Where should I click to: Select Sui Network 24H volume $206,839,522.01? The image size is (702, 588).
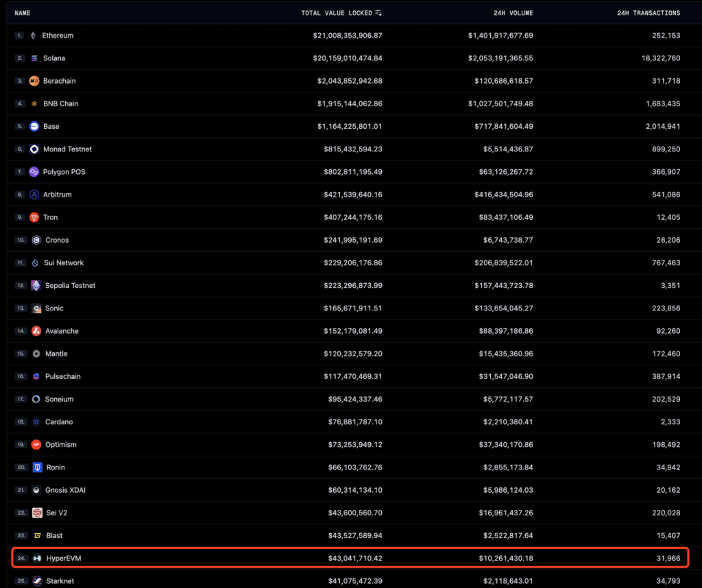pyautogui.click(x=504, y=262)
